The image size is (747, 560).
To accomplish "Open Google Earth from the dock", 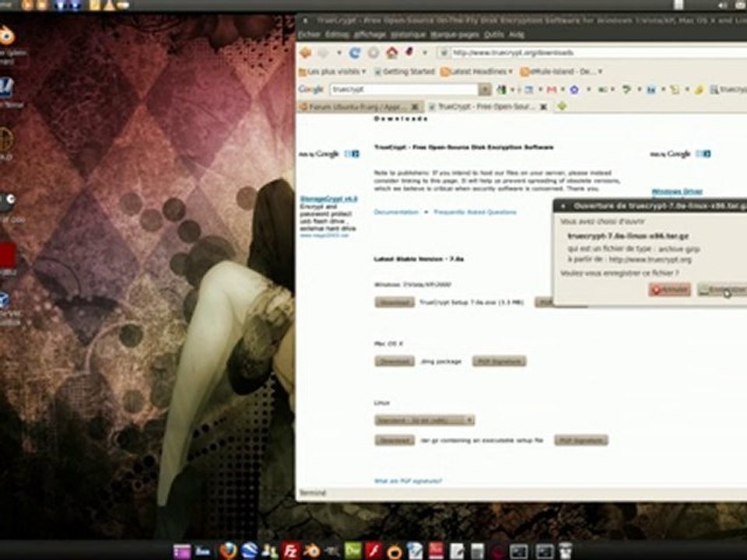I will coord(249,551).
